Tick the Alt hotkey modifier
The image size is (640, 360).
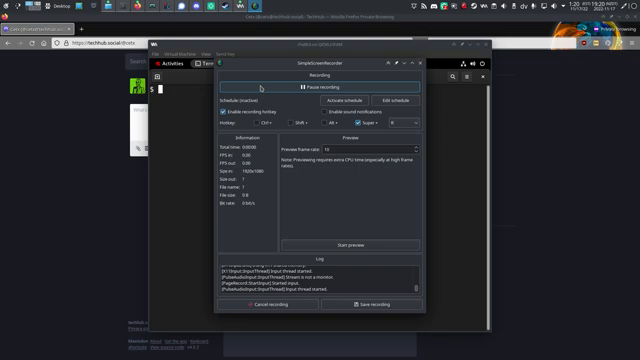click(x=324, y=122)
